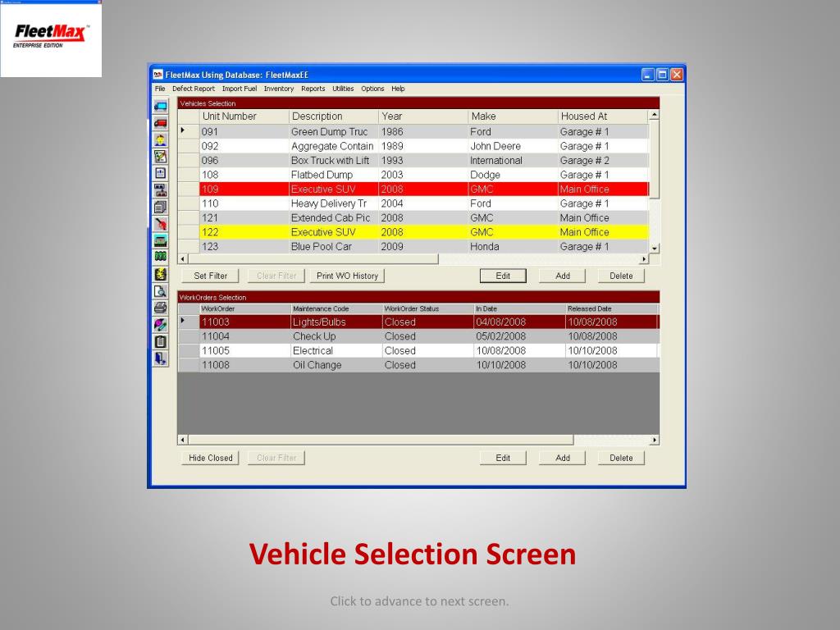Screen dimensions: 840x630
Task: Open the Reports menu
Action: [313, 89]
